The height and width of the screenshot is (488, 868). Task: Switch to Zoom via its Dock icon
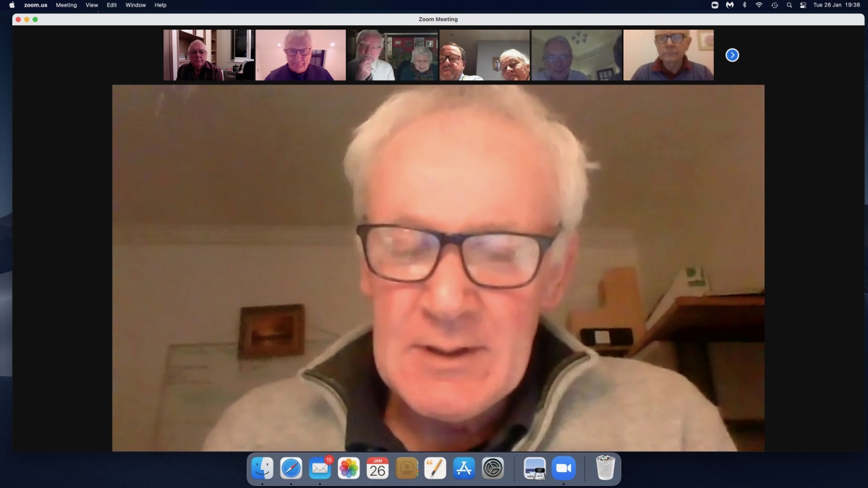pyautogui.click(x=563, y=468)
